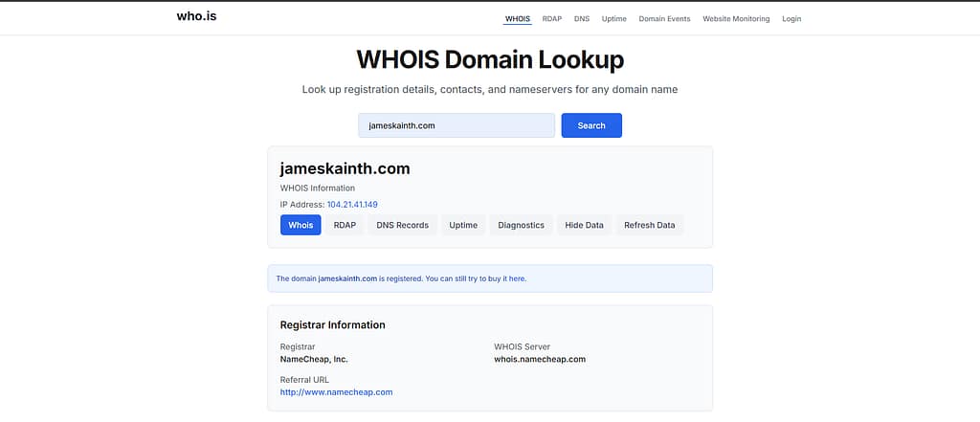Open IP address 104.21.41.149 link
This screenshot has width=980, height=422.
tap(352, 205)
